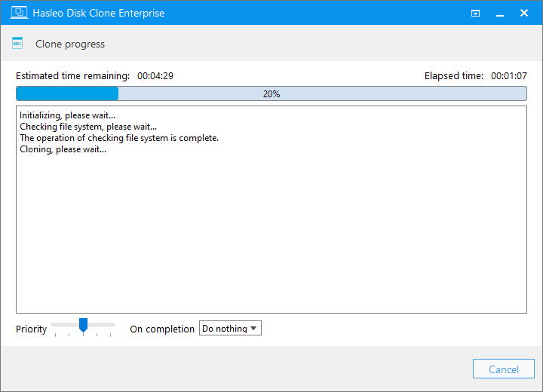Click the Hasleo Disk Clone Enterprise title text
This screenshot has width=543, height=392.
pos(98,13)
